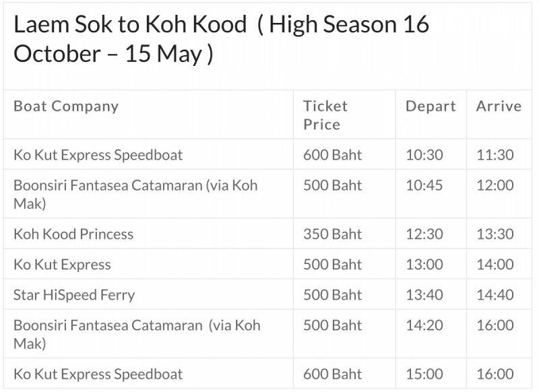Select the '12:00' arrival time cell
Screen dimensions: 539x392
click(495, 185)
